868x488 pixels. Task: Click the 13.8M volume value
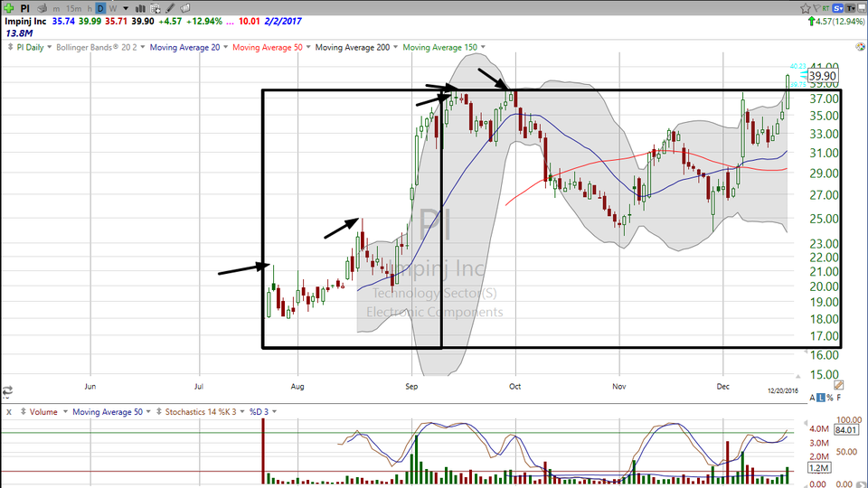(19, 33)
